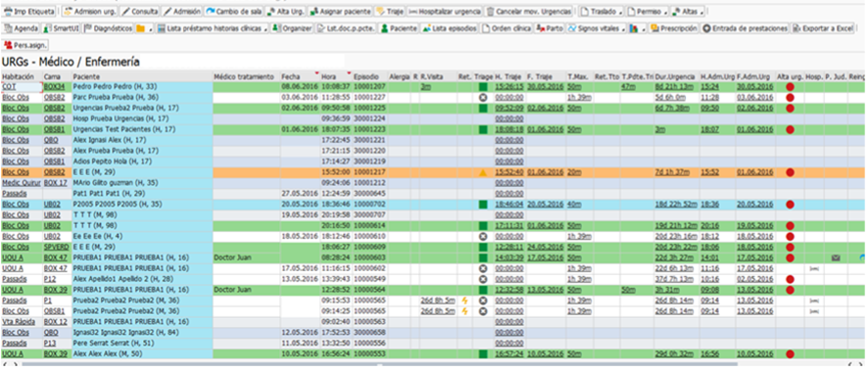Click the Alta Urg. button
Image resolution: width=868 pixels, height=372 pixels.
[x=285, y=11]
